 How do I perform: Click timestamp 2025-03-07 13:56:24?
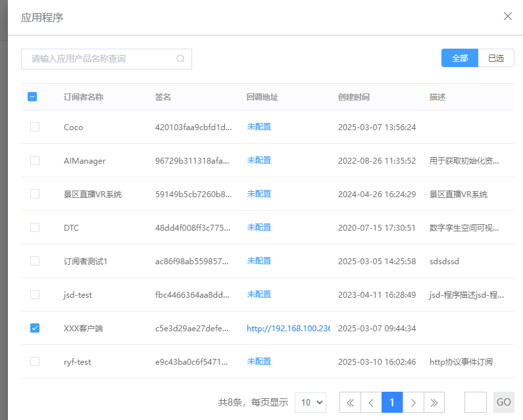point(377,128)
